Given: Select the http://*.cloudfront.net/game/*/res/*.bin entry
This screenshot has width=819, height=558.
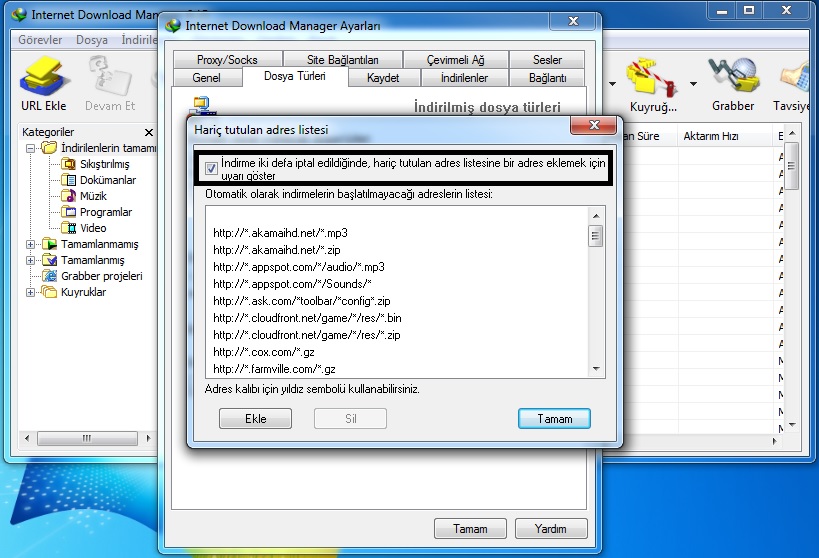Looking at the screenshot, I should (x=307, y=318).
